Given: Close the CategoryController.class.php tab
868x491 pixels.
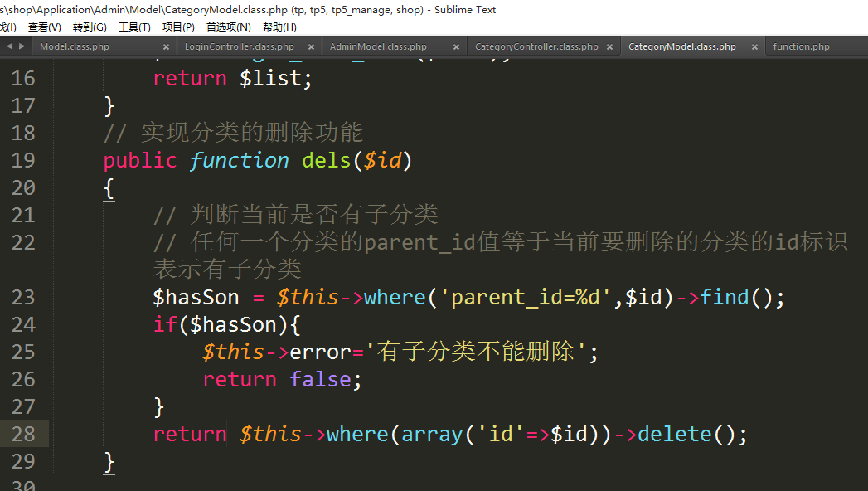Looking at the screenshot, I should 609,47.
